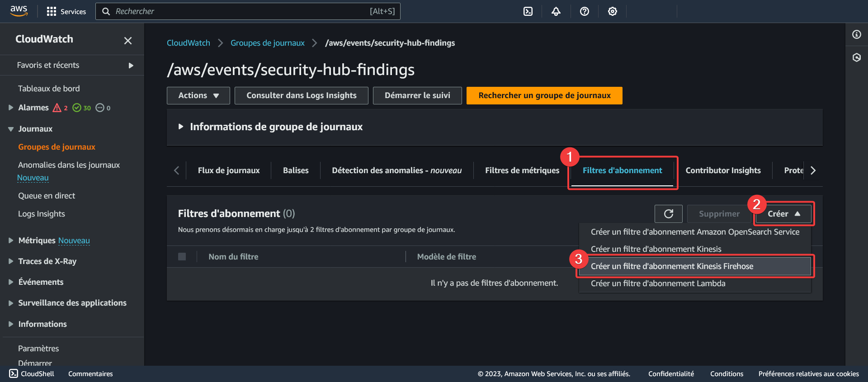Sort by Modèle de filtre column
Screen dimensions: 868x382
447,257
